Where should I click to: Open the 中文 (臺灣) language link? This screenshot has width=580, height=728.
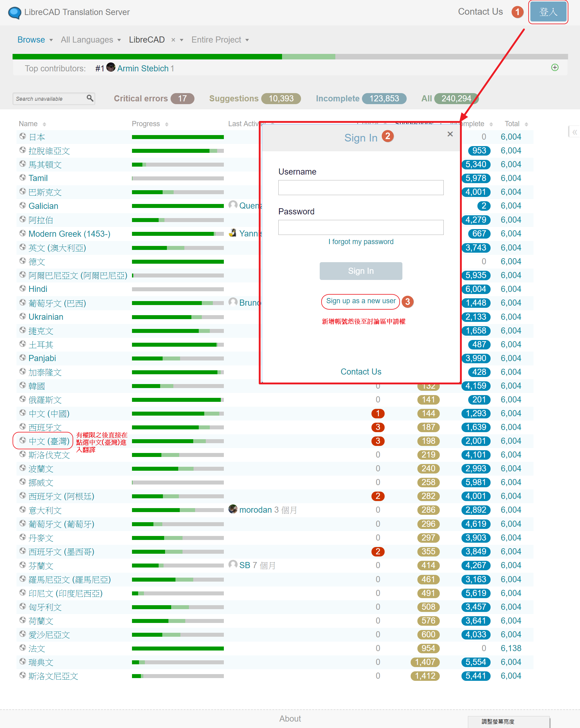coord(49,441)
